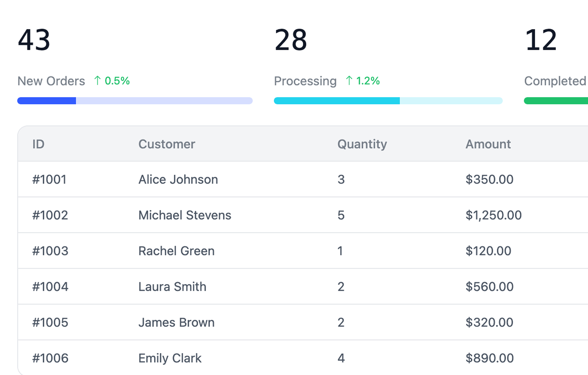Screen dimensions: 588x375
Task: Click the green up arrow beside 1.2%
Action: point(349,81)
